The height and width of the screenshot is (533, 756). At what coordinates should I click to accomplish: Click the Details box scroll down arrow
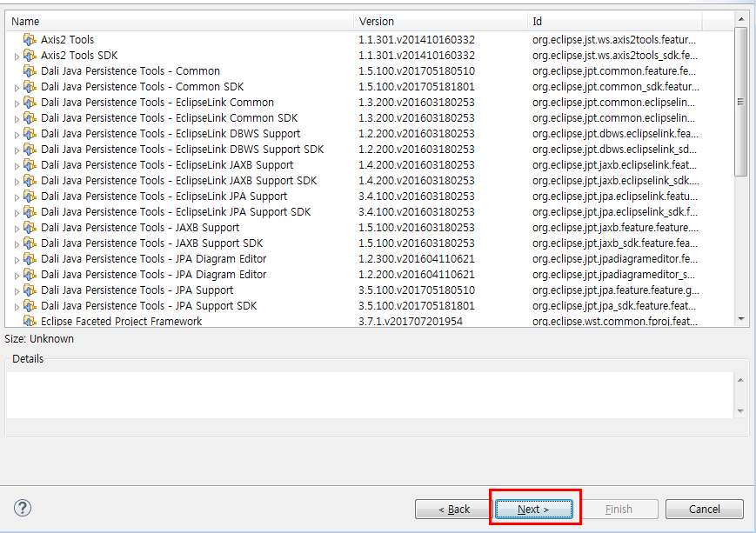[x=740, y=411]
